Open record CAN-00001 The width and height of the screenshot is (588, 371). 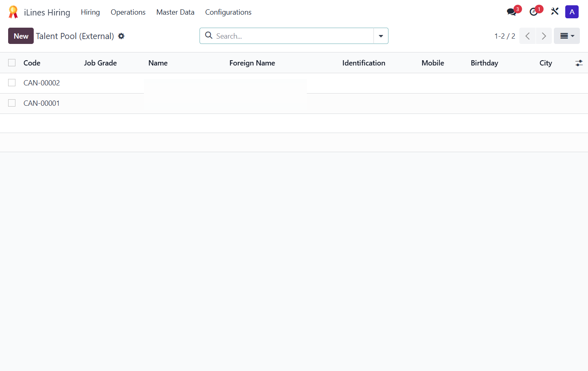tap(41, 103)
